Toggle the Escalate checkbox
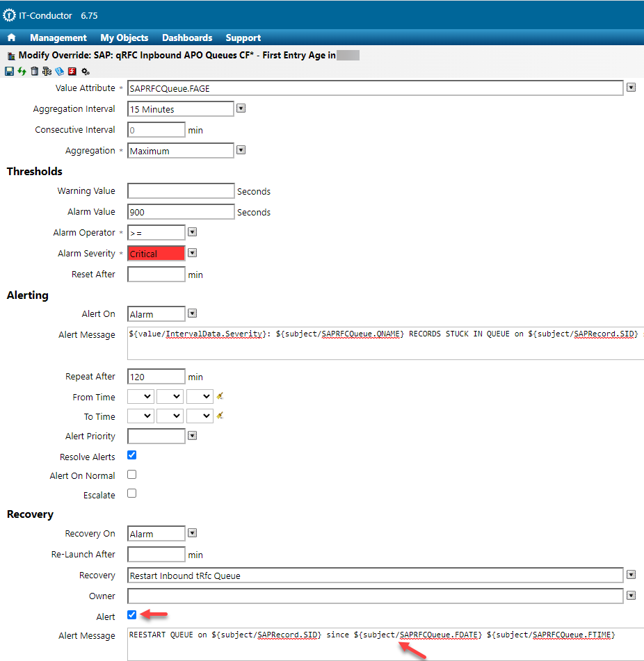 (132, 493)
